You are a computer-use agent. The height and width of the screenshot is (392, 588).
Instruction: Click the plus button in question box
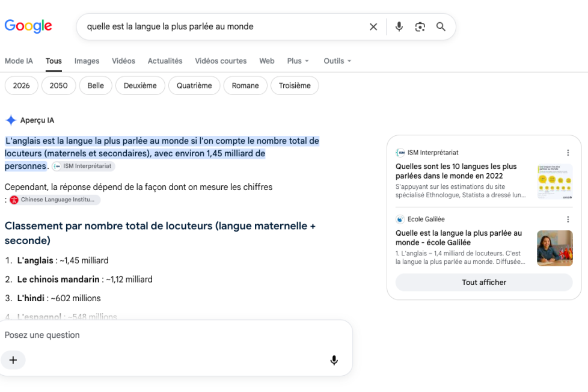coord(13,360)
